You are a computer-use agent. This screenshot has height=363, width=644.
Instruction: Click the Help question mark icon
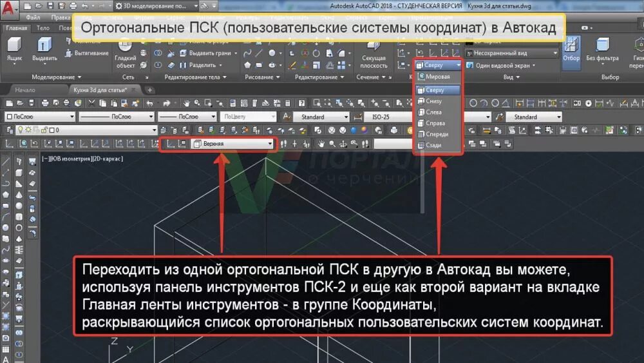click(x=301, y=103)
